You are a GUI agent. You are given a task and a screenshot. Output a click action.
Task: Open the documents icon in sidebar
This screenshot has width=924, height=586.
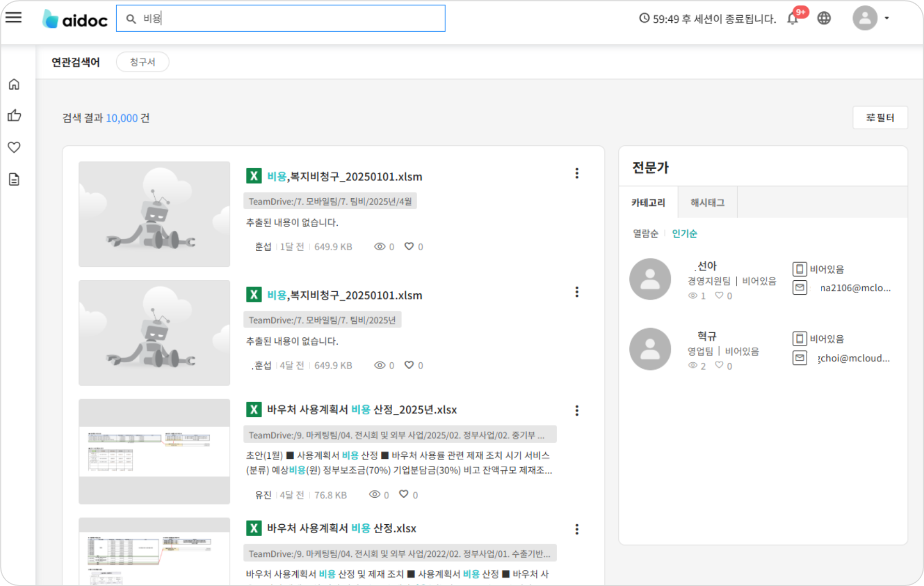tap(14, 180)
